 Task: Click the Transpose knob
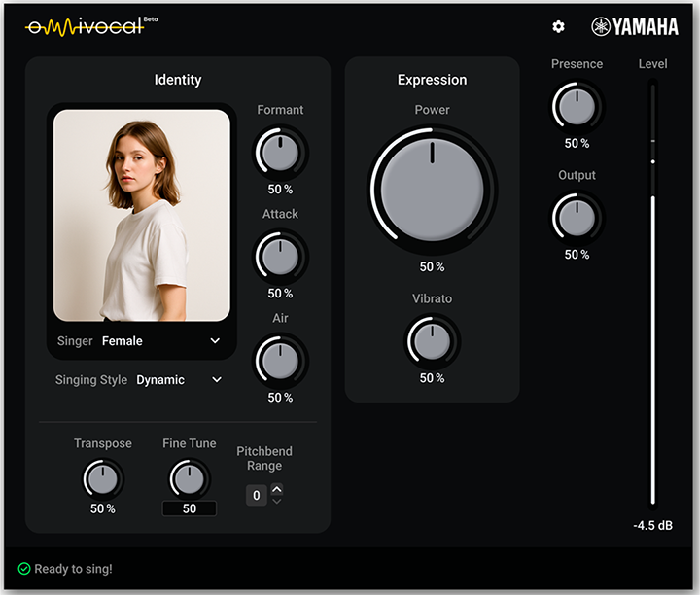pos(103,478)
